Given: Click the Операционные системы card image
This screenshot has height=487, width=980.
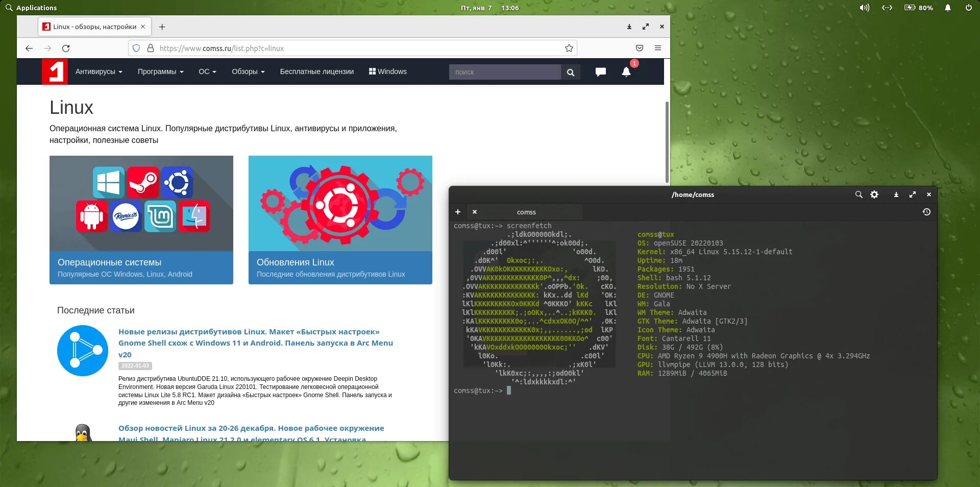Looking at the screenshot, I should (x=141, y=203).
